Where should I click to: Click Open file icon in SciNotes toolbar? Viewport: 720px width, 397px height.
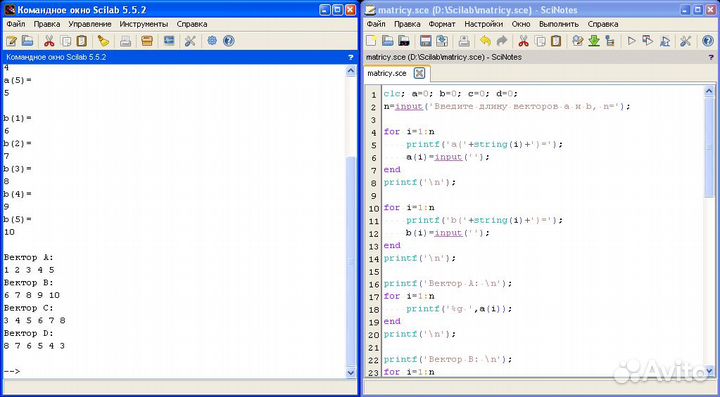[x=387, y=41]
